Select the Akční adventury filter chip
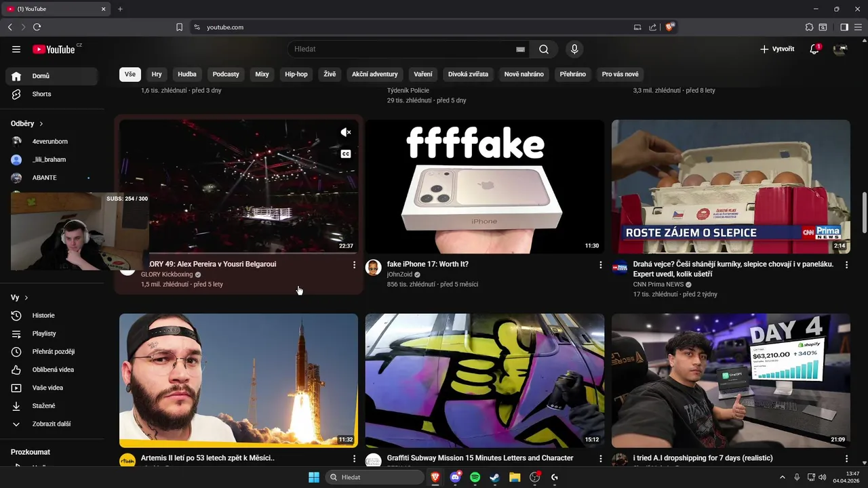Screen dimensions: 868x488 coord(375,74)
